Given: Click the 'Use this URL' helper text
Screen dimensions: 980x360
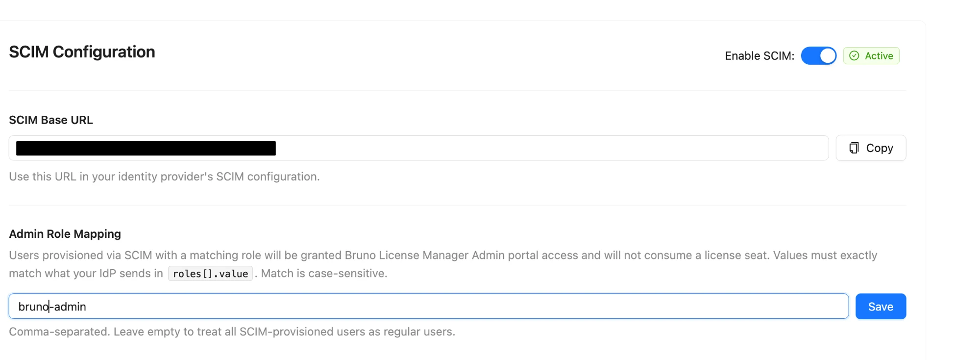Looking at the screenshot, I should coord(164,177).
